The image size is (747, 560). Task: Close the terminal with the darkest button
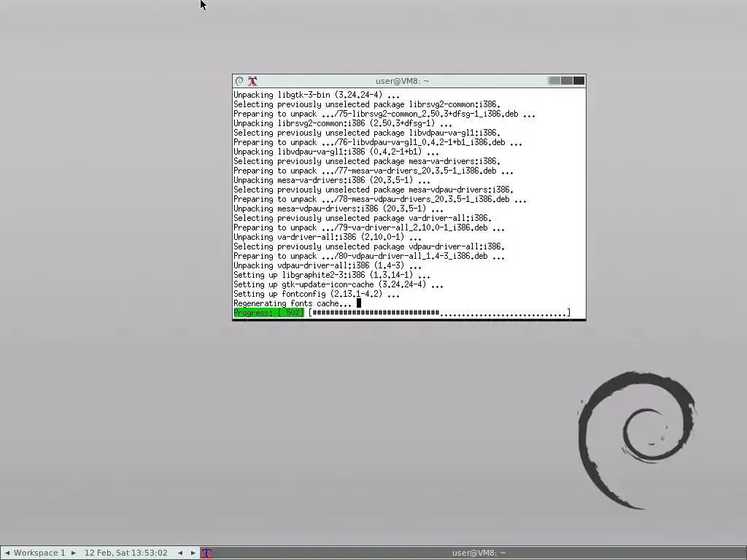pyautogui.click(x=578, y=81)
